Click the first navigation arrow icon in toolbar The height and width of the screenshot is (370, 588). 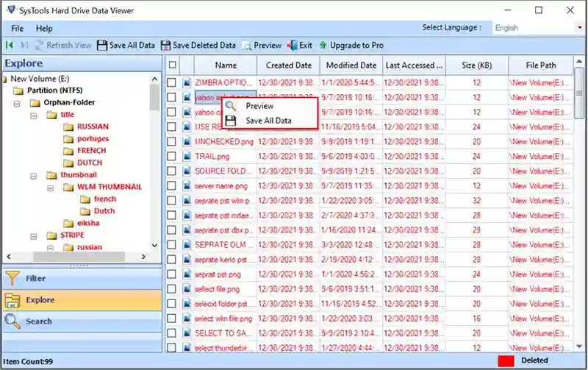tap(10, 46)
